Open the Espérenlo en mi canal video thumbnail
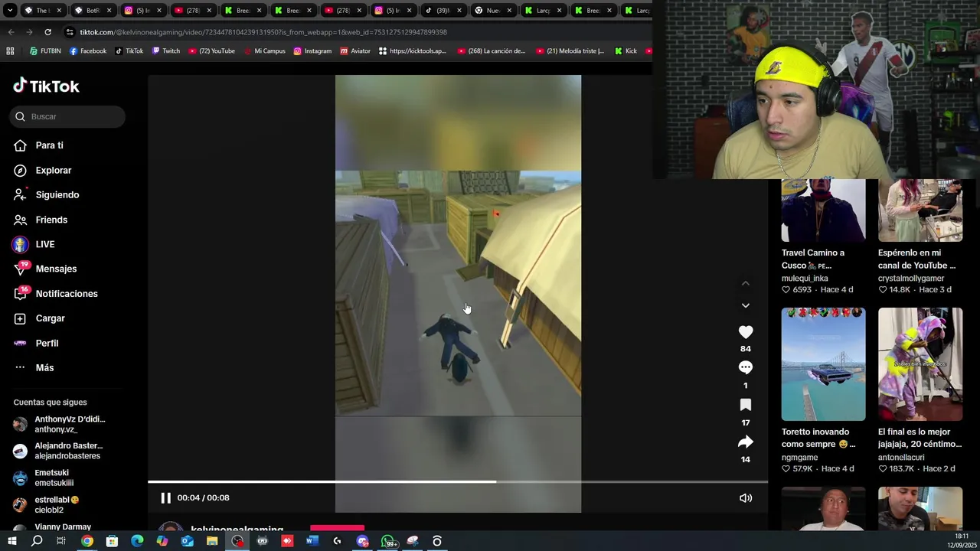The image size is (980, 551). tap(920, 210)
